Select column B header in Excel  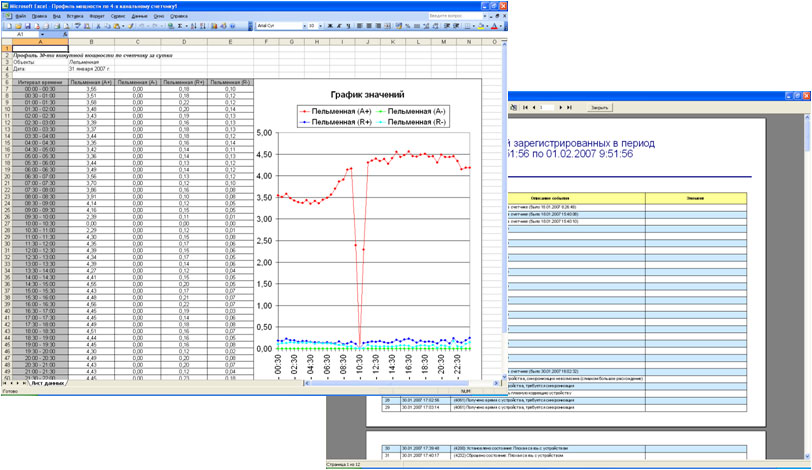[92, 42]
